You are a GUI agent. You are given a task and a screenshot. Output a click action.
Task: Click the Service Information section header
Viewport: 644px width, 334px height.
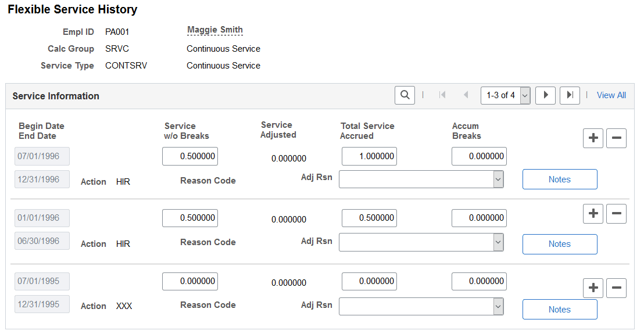click(x=56, y=96)
